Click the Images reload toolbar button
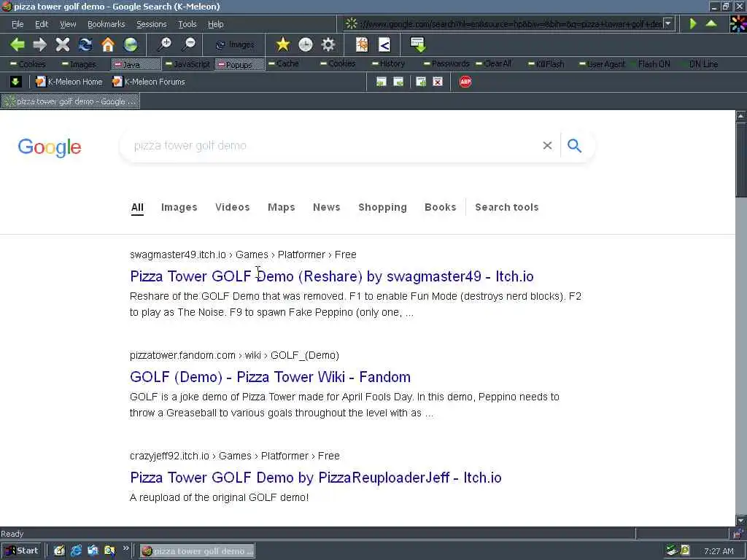Viewport: 747px width, 560px height. click(235, 44)
